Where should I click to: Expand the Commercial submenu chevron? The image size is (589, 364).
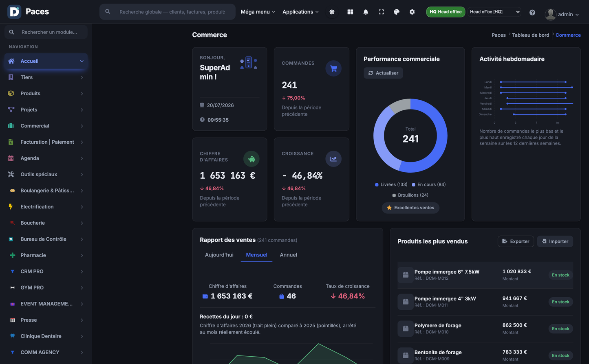click(82, 126)
